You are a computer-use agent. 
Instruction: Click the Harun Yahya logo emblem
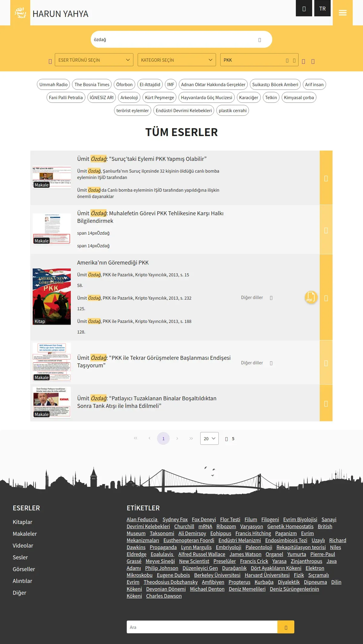[x=20, y=13]
